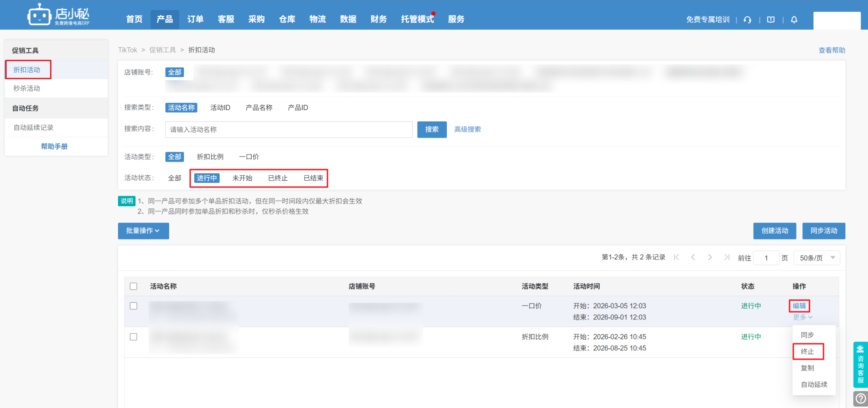Check the 一口价 activity row checkbox

point(134,306)
